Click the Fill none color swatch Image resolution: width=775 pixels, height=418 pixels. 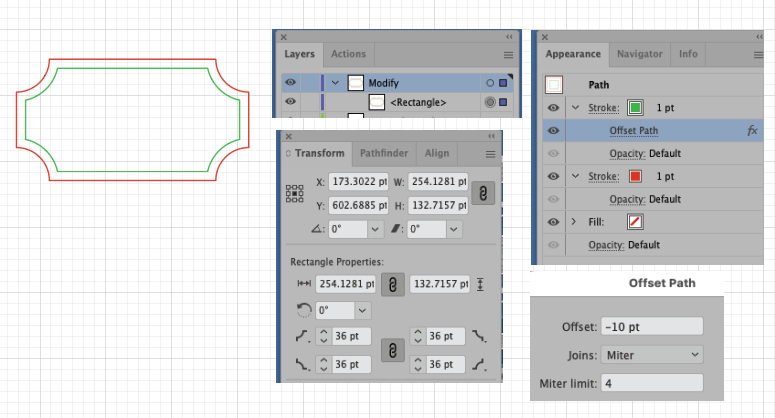coord(635,222)
